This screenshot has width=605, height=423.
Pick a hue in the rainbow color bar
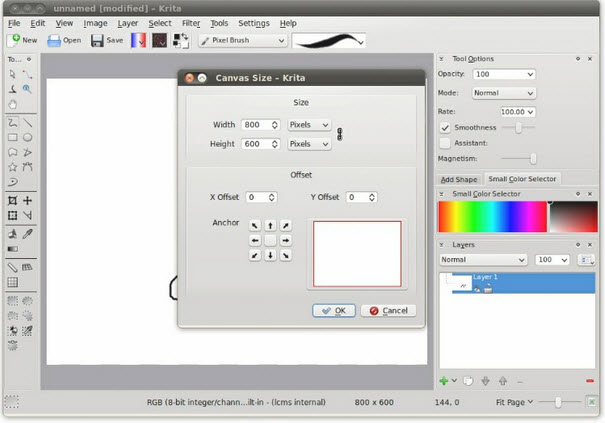coord(493,217)
